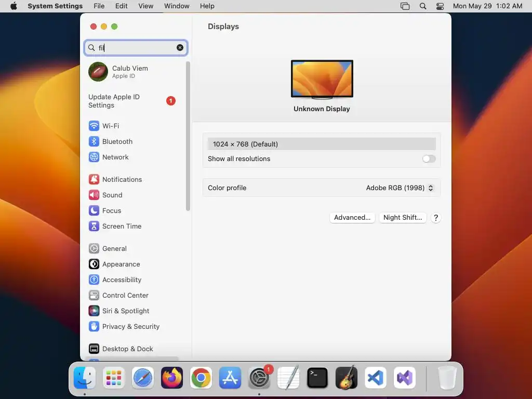Open Displays help question mark button
This screenshot has height=399, width=532.
click(x=436, y=218)
